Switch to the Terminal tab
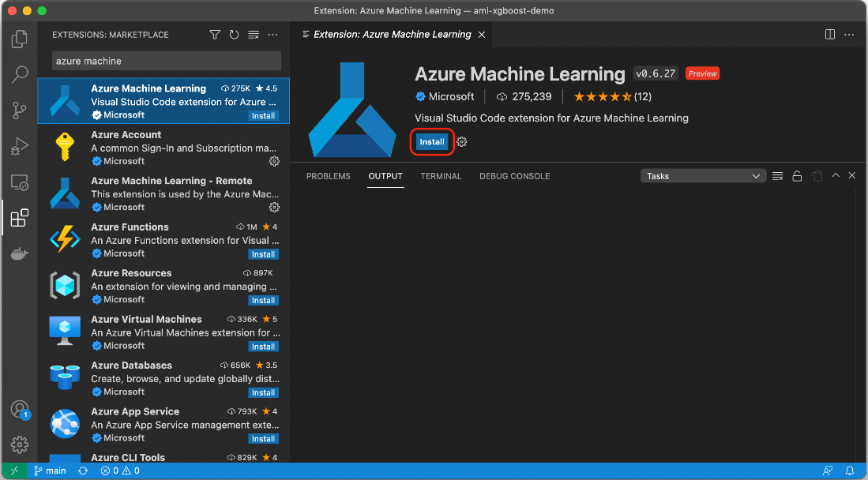868x480 pixels. pyautogui.click(x=441, y=176)
